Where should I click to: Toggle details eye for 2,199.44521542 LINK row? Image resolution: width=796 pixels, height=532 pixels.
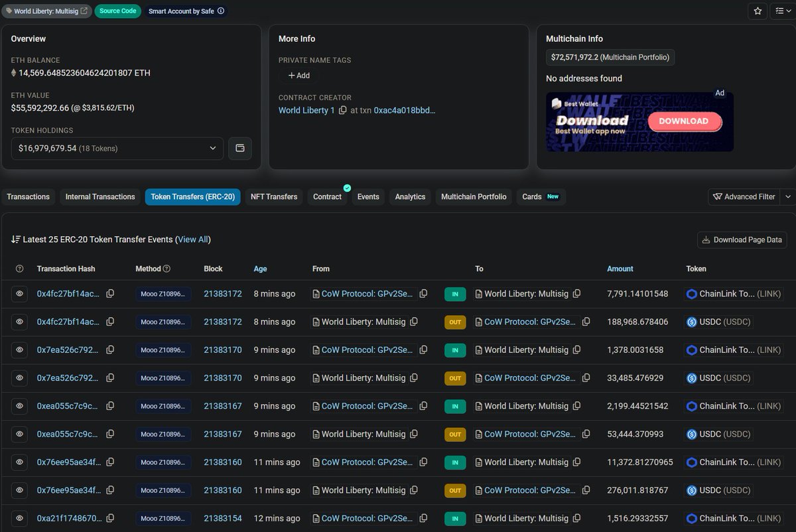20,406
